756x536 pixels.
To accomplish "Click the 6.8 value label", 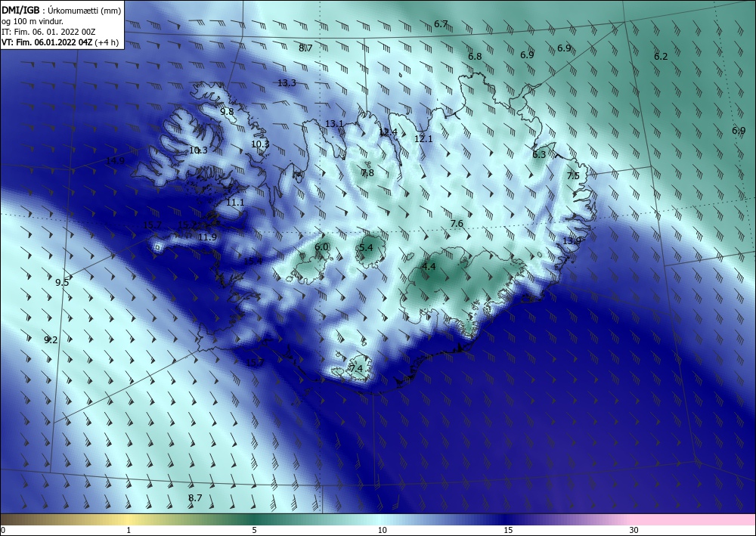I will pyautogui.click(x=475, y=57).
